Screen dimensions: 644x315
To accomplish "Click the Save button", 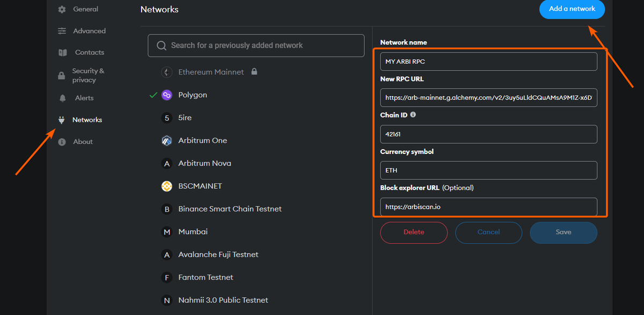I will 563,232.
